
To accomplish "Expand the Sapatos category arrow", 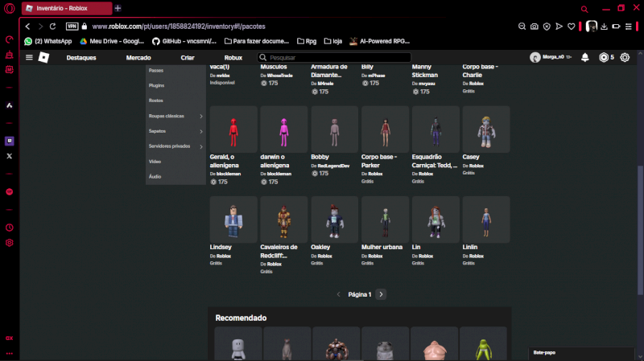I will click(200, 131).
